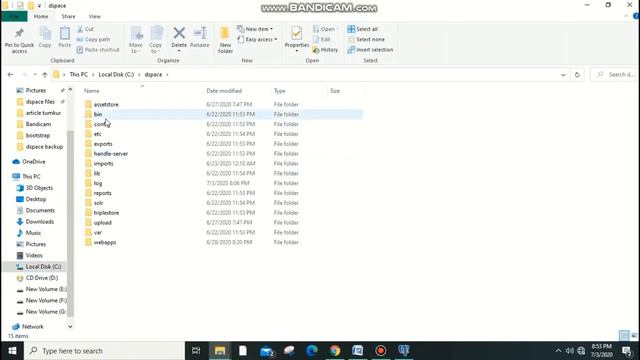640x360 pixels.
Task: Pin folder to Quick access
Action: point(19,40)
